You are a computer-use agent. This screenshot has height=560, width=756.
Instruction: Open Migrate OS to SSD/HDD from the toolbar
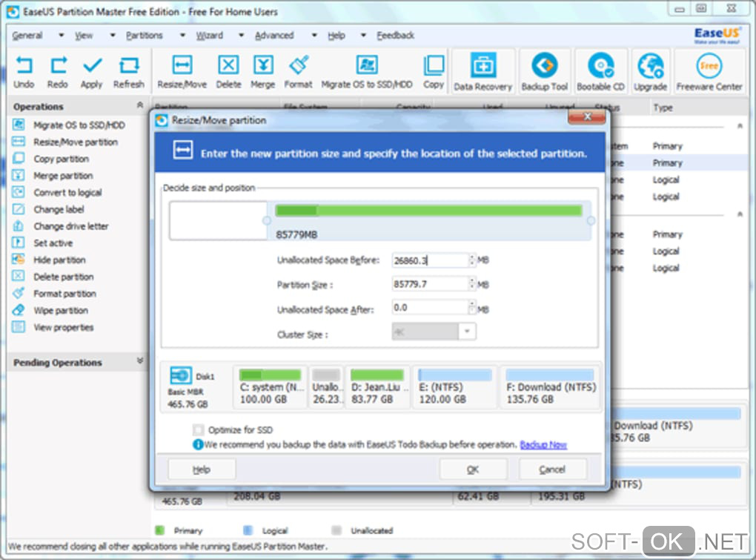367,72
